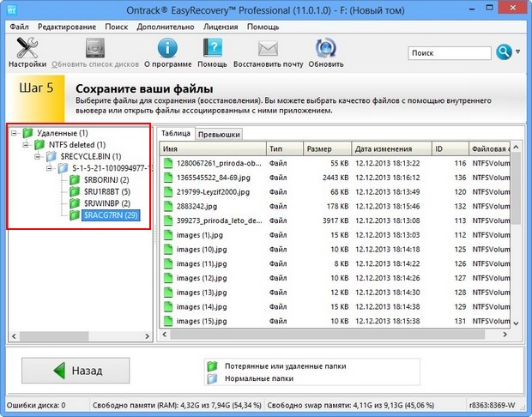Collapse the NTFS deleted (1) node

26,145
